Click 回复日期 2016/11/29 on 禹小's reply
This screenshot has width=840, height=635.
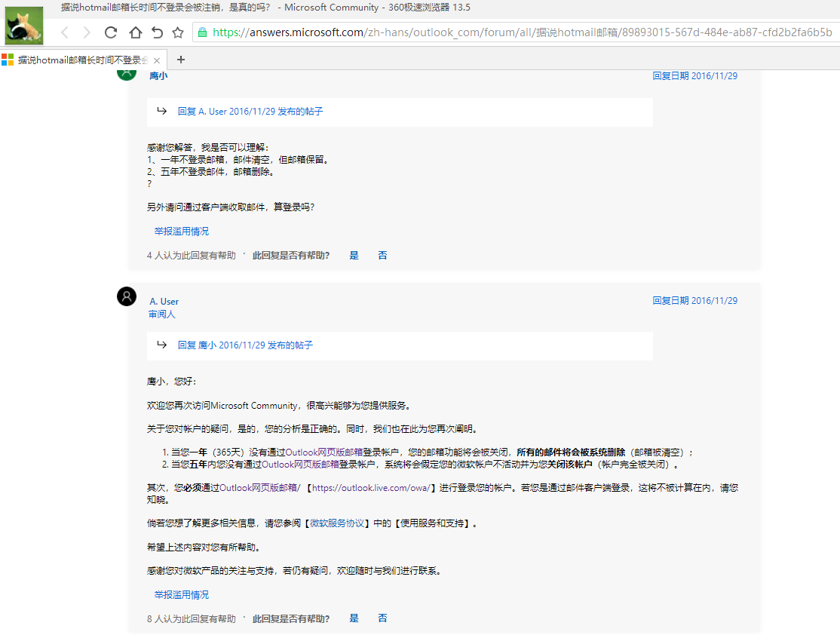point(694,76)
